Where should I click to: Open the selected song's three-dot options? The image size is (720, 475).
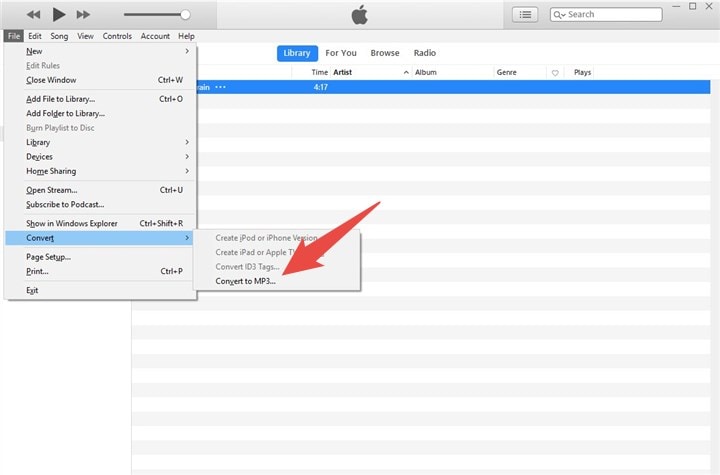click(x=220, y=87)
